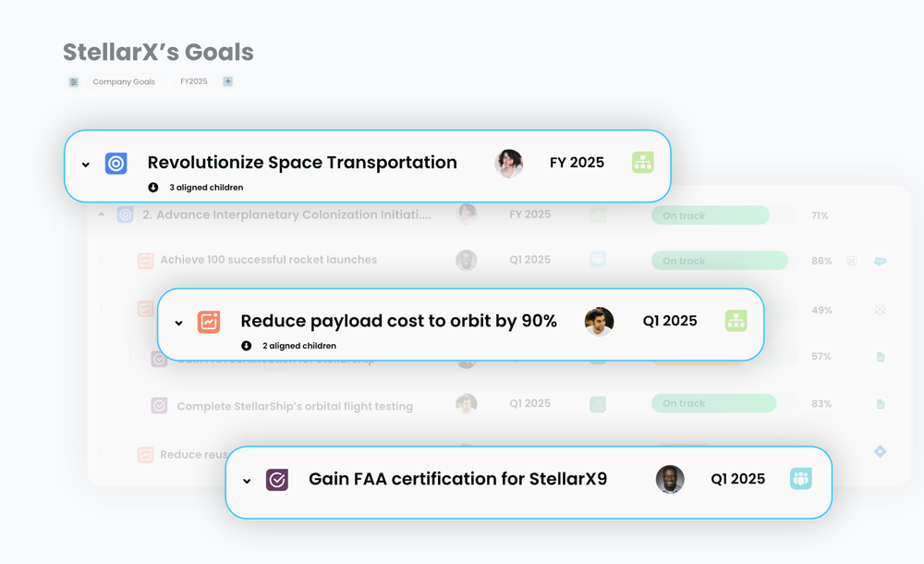The image size is (924, 564).
Task: Expand Gain FAA certification for StellarX9
Action: [246, 481]
